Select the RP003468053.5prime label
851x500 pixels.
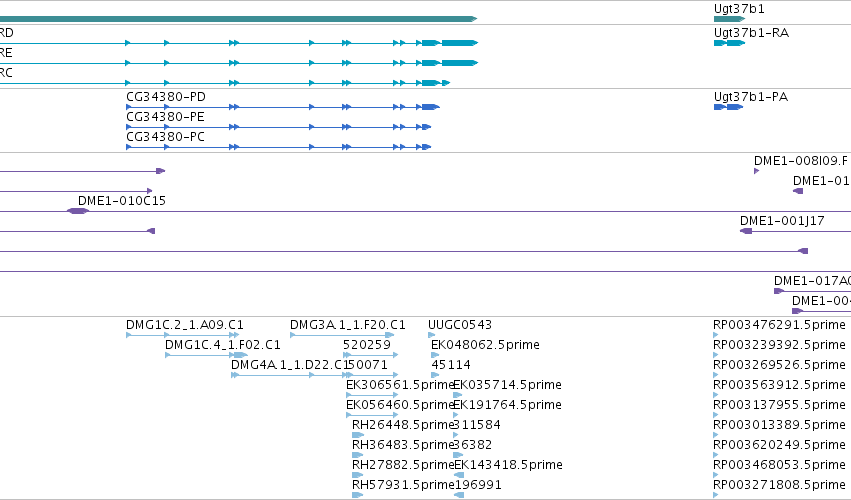(x=779, y=465)
